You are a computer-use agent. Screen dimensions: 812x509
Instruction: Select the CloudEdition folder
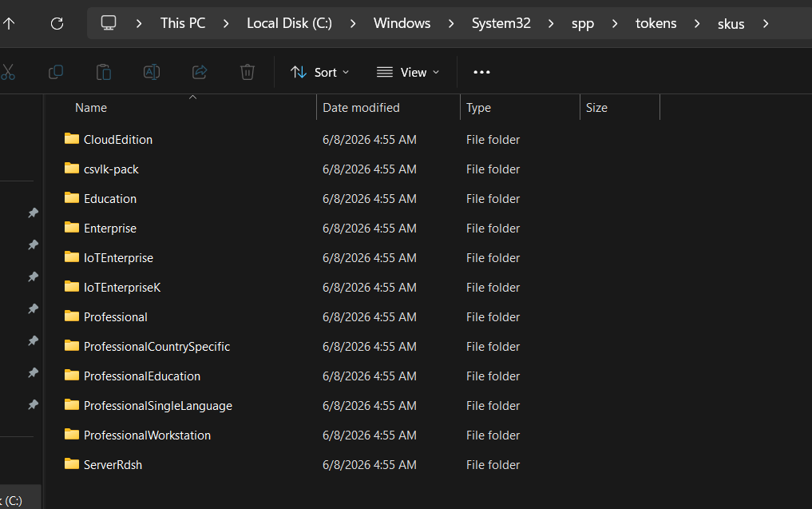coord(118,139)
